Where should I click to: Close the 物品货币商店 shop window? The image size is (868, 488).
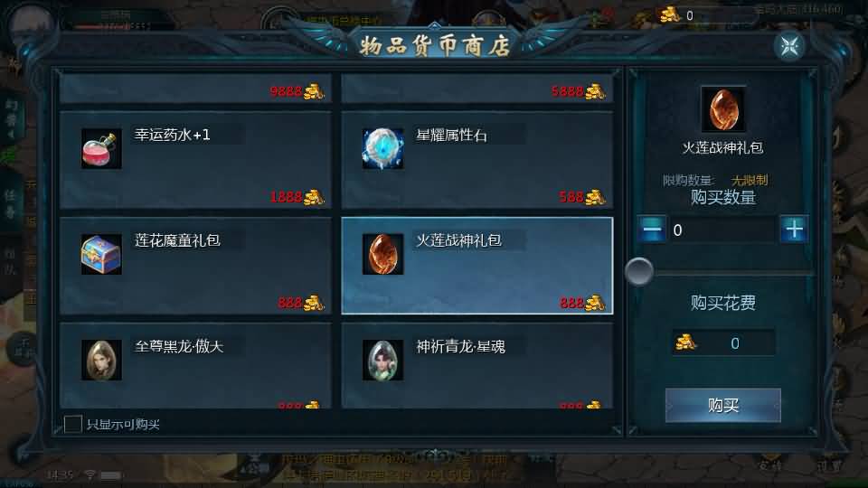[789, 46]
